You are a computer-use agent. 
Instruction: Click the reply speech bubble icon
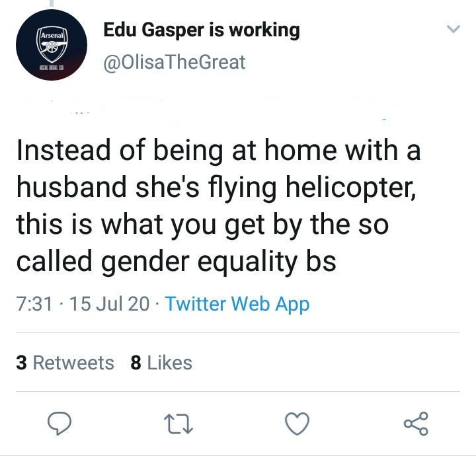click(60, 423)
